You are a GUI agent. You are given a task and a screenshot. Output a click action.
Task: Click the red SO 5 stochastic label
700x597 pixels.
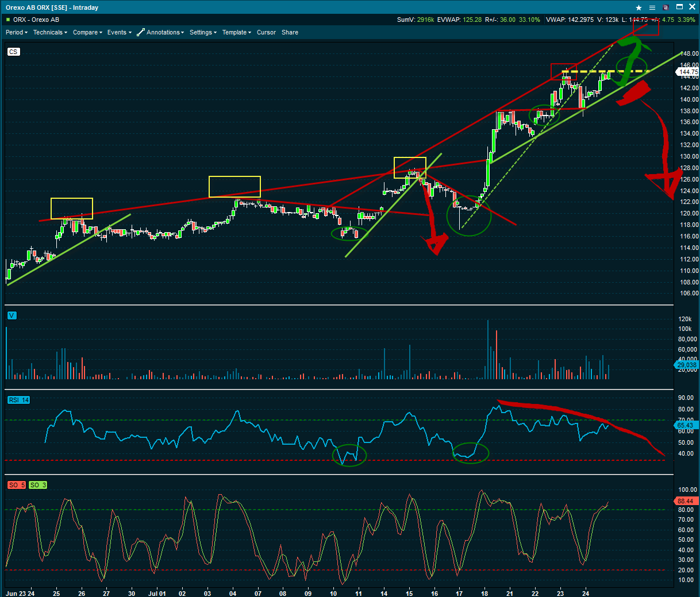(17, 485)
